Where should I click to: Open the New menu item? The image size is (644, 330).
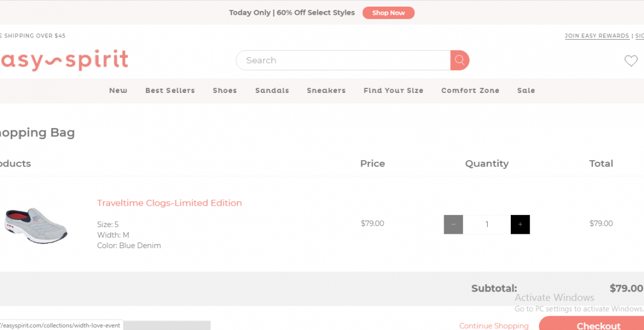[x=118, y=91]
